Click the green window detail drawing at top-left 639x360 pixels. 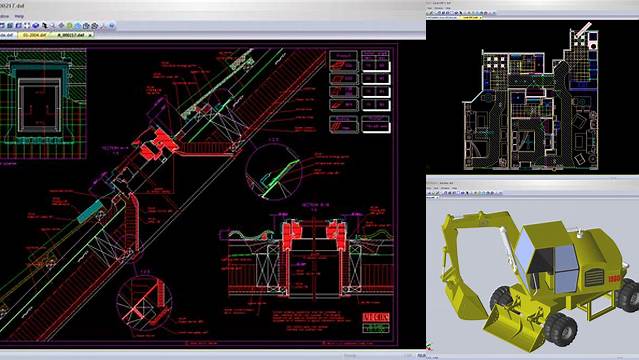(43, 104)
